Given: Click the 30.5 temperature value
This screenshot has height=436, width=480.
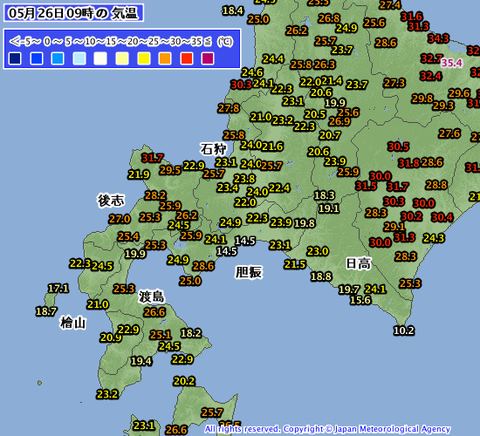Looking at the screenshot, I should point(398,146).
